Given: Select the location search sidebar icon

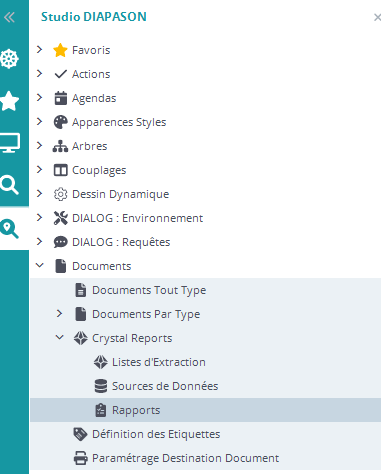Looking at the screenshot, I should [x=9, y=229].
